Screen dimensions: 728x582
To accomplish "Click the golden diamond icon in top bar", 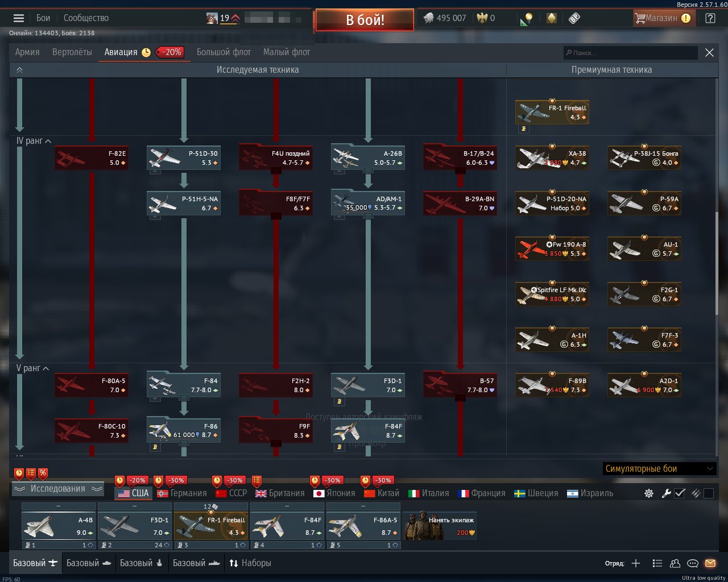I will (551, 18).
